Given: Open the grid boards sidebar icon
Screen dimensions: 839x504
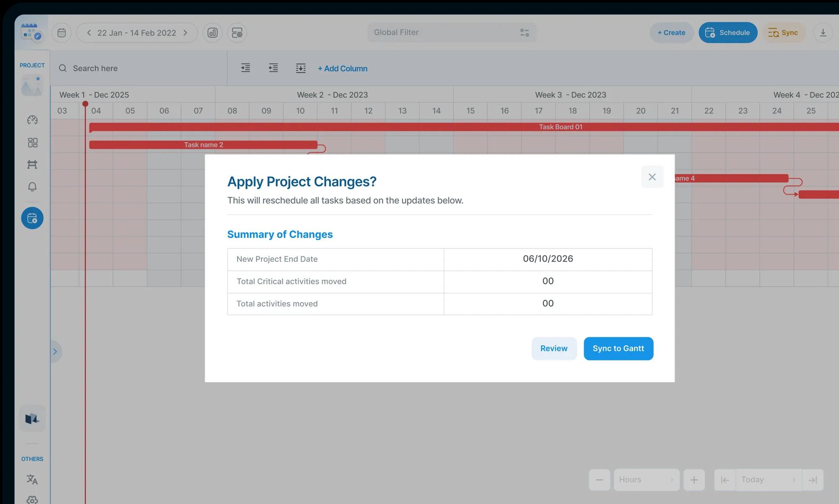Looking at the screenshot, I should pyautogui.click(x=32, y=143).
